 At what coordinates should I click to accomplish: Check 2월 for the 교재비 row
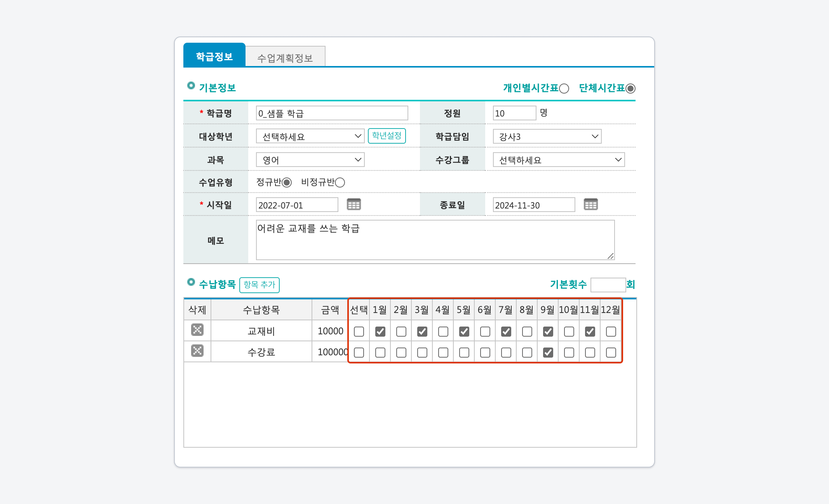click(401, 332)
